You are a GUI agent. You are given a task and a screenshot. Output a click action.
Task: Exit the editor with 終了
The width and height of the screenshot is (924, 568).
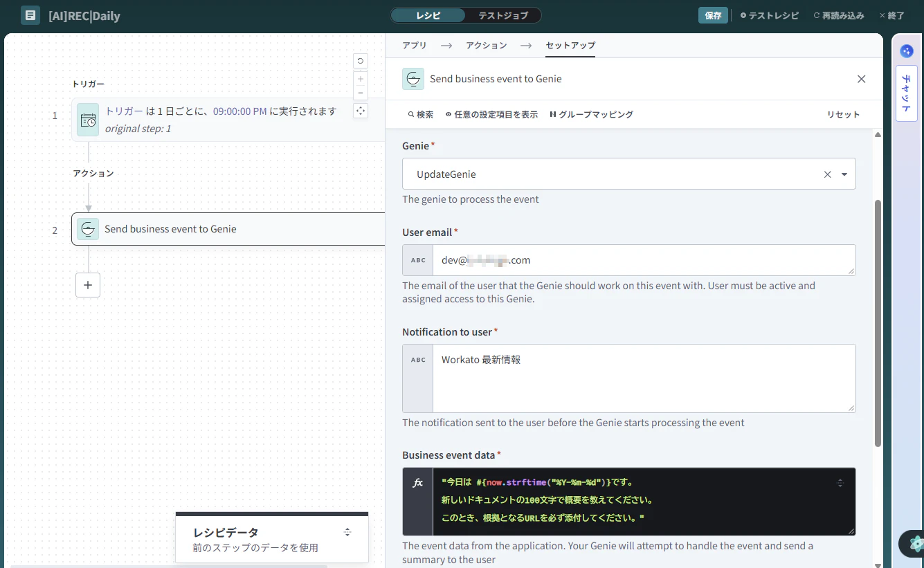pos(891,15)
